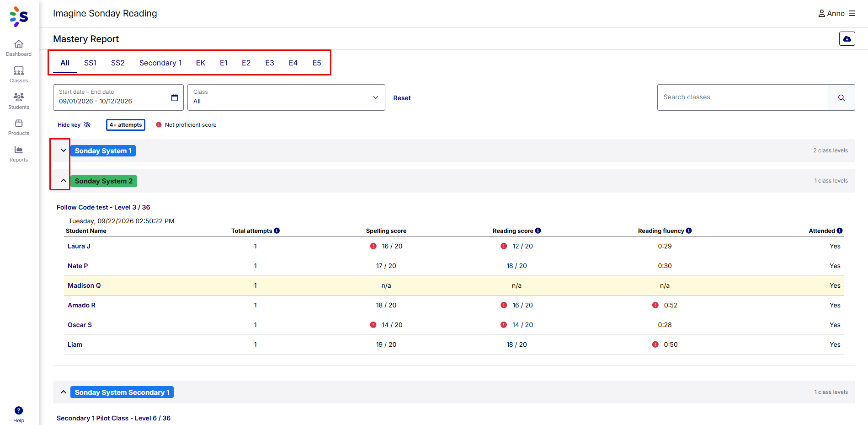Image resolution: width=868 pixels, height=425 pixels.
Task: Switch to the Secondary 1 tab
Action: [x=160, y=63]
